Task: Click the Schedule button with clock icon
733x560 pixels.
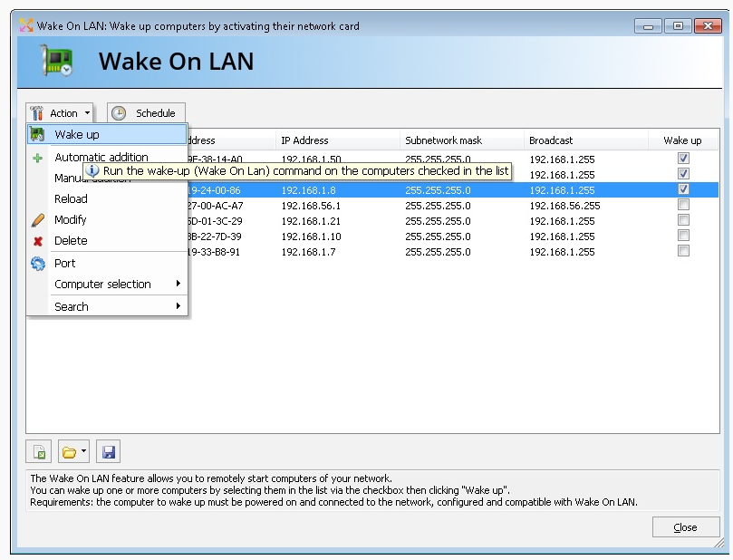Action: (146, 113)
